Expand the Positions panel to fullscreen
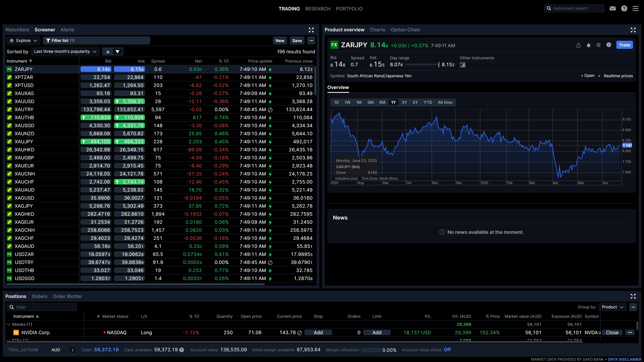 pos(633,296)
